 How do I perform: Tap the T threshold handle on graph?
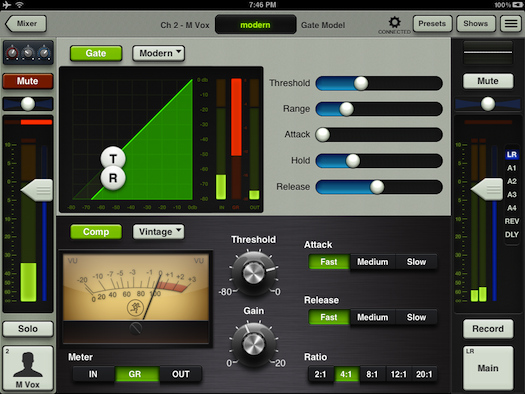[x=113, y=159]
